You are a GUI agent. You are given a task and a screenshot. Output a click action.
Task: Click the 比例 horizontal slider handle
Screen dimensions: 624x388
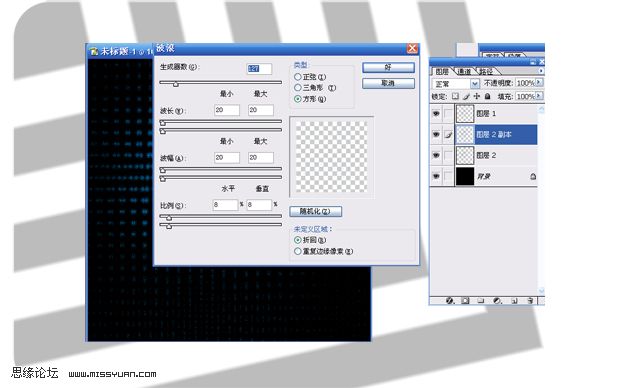169,218
